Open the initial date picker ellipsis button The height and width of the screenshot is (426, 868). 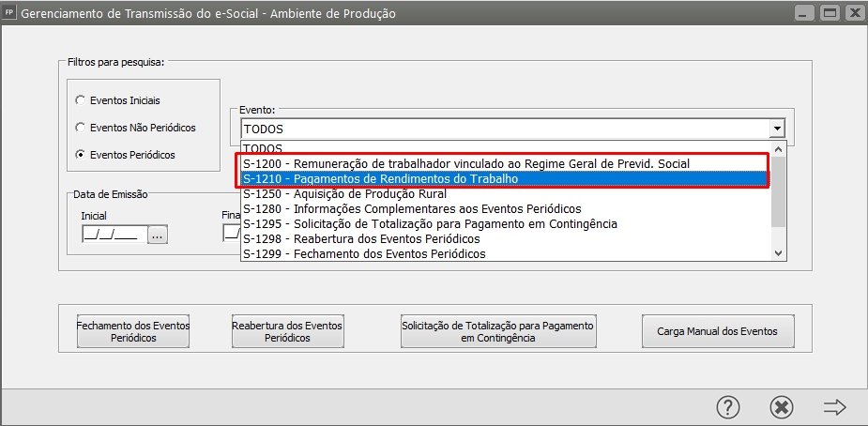pyautogui.click(x=157, y=236)
